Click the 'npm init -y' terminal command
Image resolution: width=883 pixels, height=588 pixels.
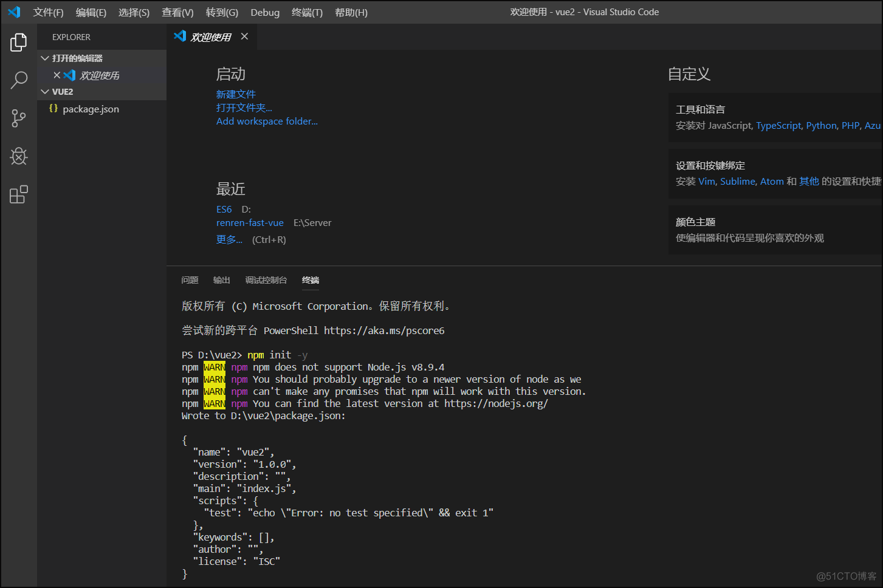277,355
